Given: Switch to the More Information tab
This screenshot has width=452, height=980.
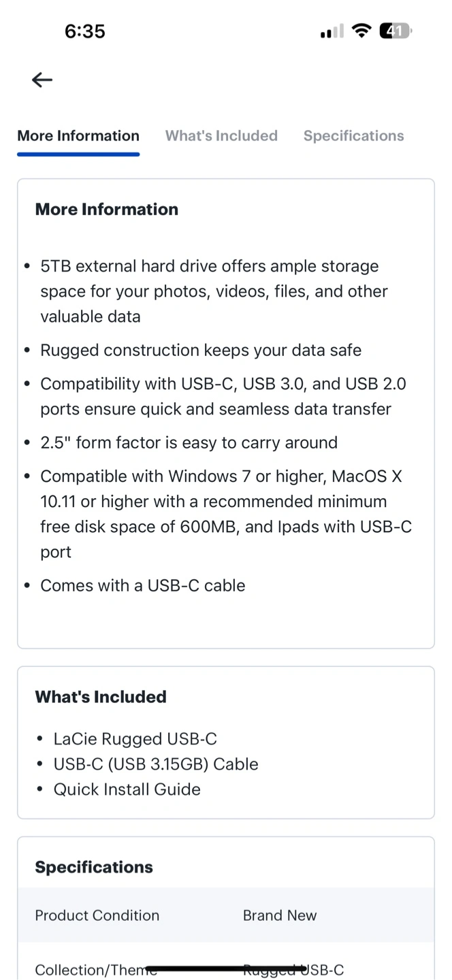Looking at the screenshot, I should pyautogui.click(x=78, y=135).
